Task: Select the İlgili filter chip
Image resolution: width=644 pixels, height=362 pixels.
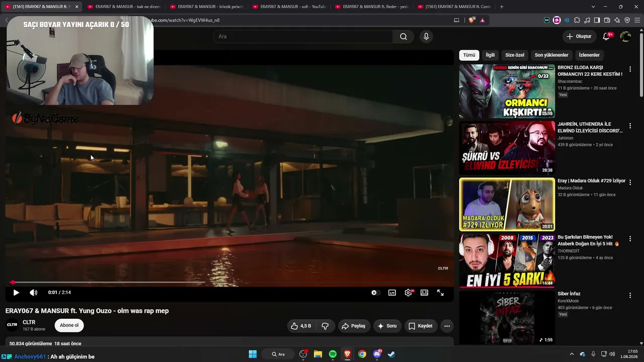Action: (x=490, y=55)
